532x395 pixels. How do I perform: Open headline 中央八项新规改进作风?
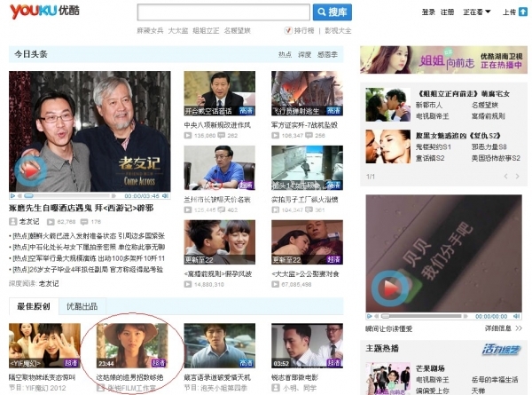pos(217,125)
